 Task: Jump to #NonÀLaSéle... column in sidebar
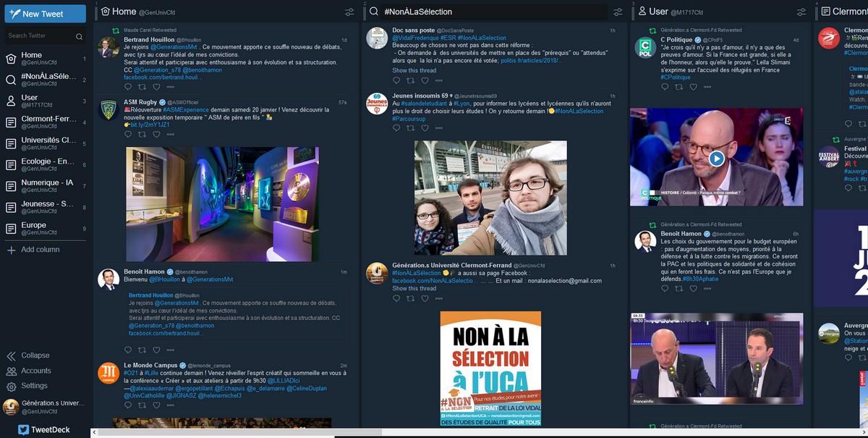[x=45, y=80]
